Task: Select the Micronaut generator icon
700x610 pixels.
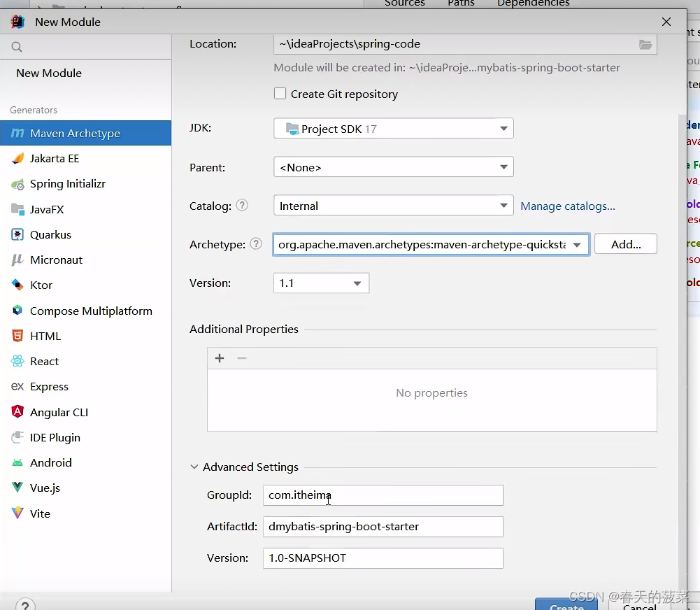Action: point(17,260)
